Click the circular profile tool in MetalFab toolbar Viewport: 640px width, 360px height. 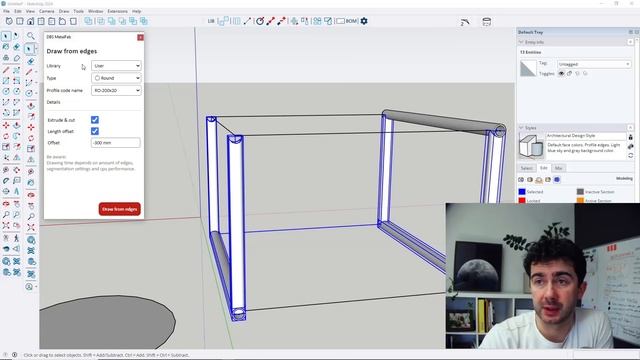point(260,21)
